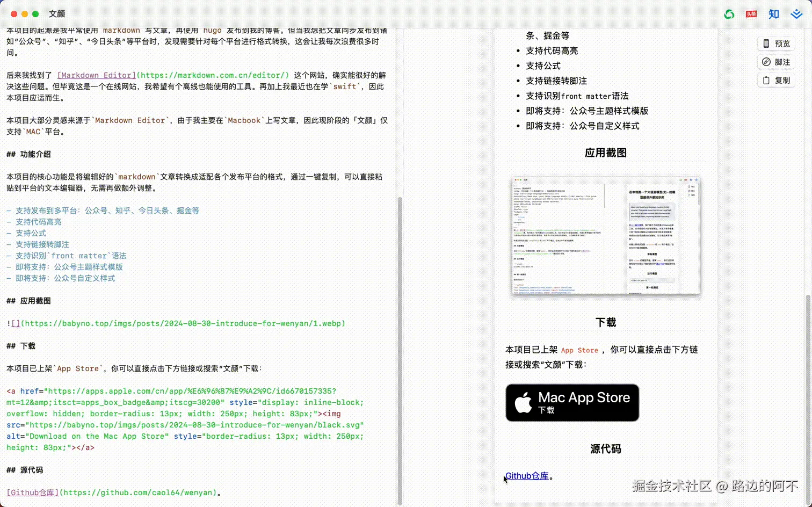This screenshot has height=507, width=812.
Task: Select the Zhihu platform icon
Action: tap(774, 14)
